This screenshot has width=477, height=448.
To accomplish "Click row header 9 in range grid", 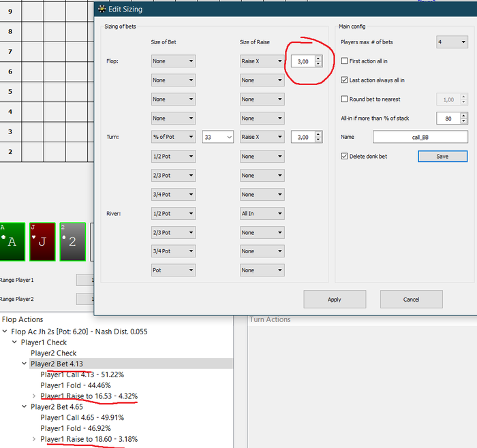I will [10, 12].
